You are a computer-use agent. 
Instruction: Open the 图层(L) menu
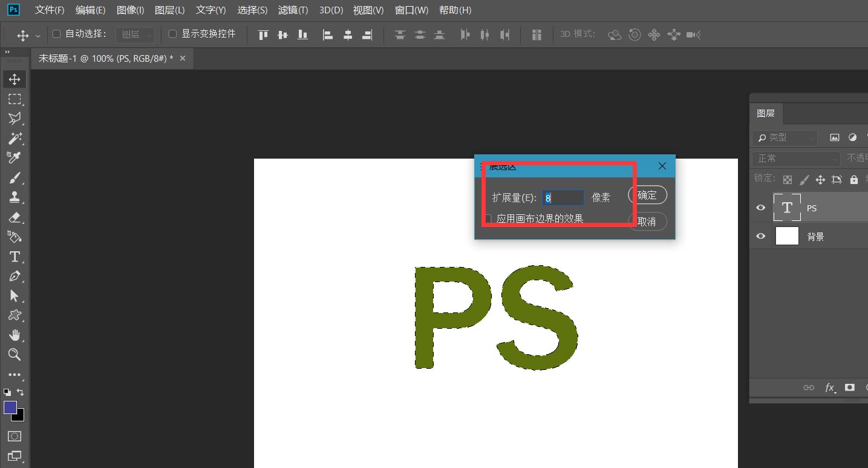[x=170, y=10]
